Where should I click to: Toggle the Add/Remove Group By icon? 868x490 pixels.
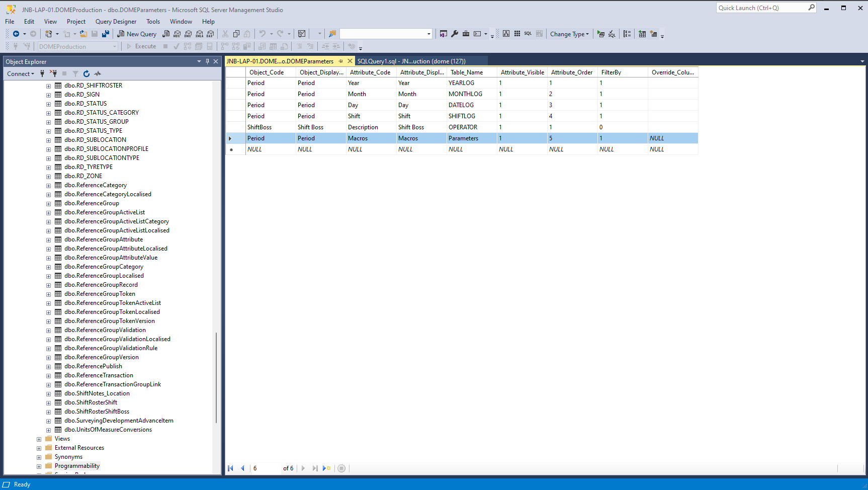tap(627, 34)
